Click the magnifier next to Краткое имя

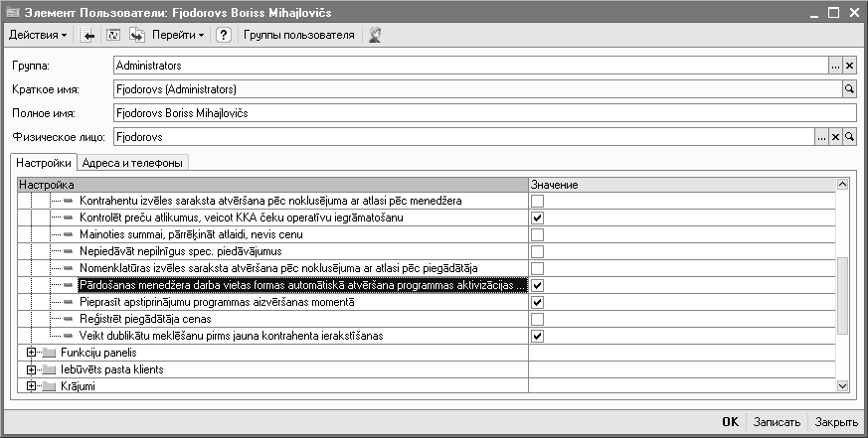coord(850,89)
